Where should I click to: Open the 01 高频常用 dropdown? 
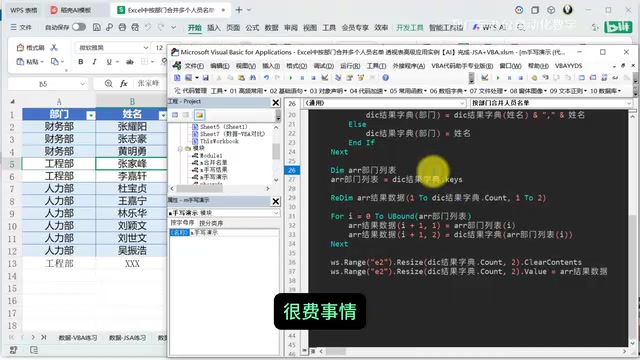(x=248, y=91)
